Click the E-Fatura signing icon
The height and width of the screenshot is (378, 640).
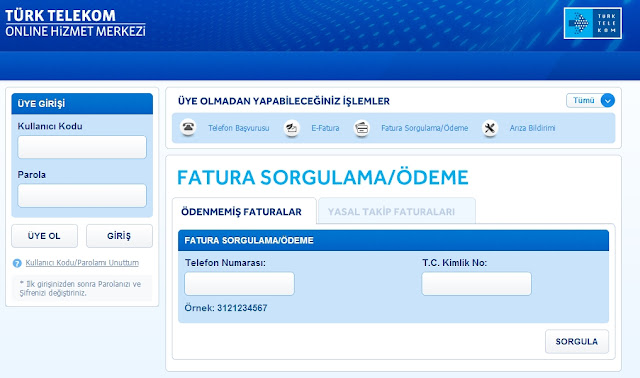291,128
